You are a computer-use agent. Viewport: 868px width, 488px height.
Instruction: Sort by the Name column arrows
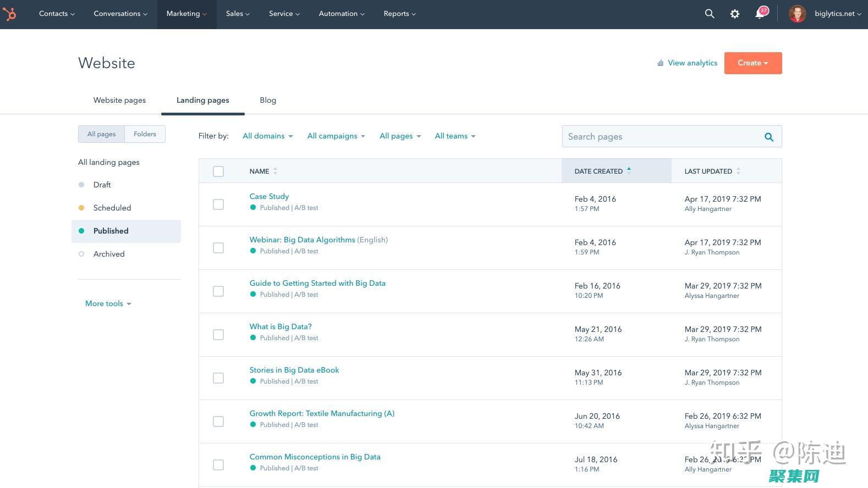pos(275,171)
